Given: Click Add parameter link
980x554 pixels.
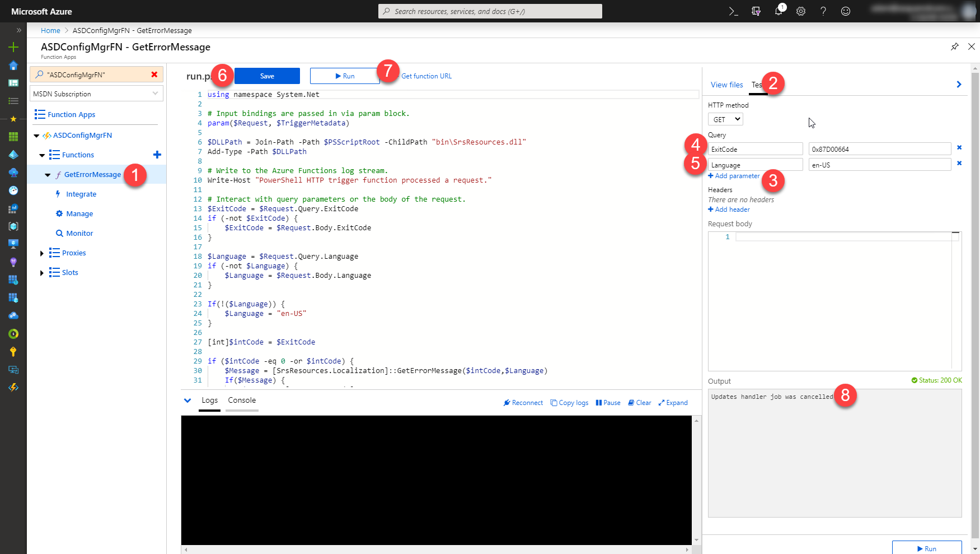Looking at the screenshot, I should 734,176.
